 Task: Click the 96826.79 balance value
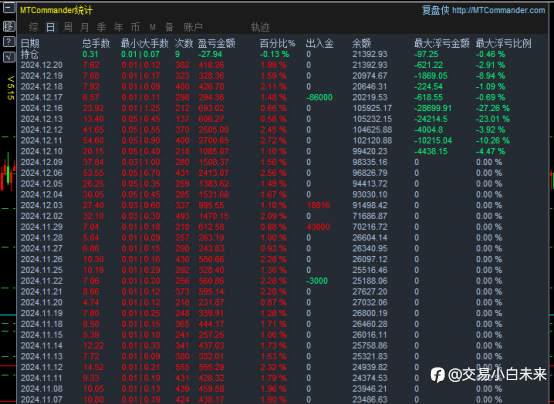coord(370,173)
